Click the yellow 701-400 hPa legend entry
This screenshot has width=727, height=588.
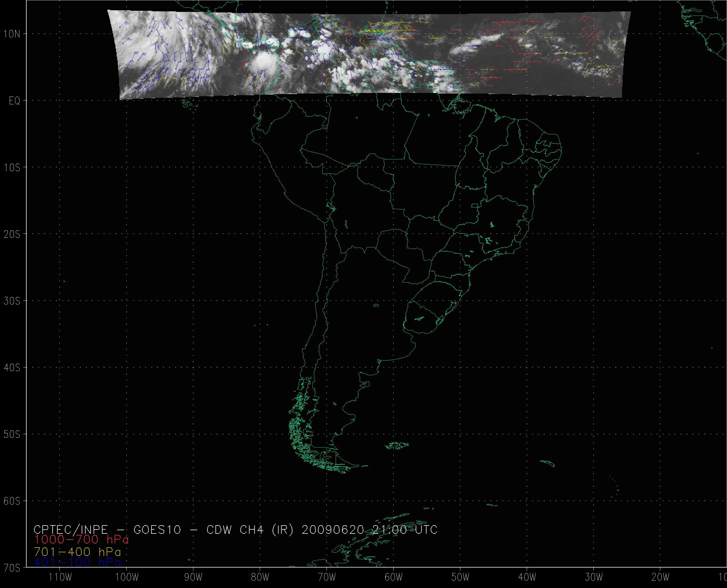[x=77, y=552]
